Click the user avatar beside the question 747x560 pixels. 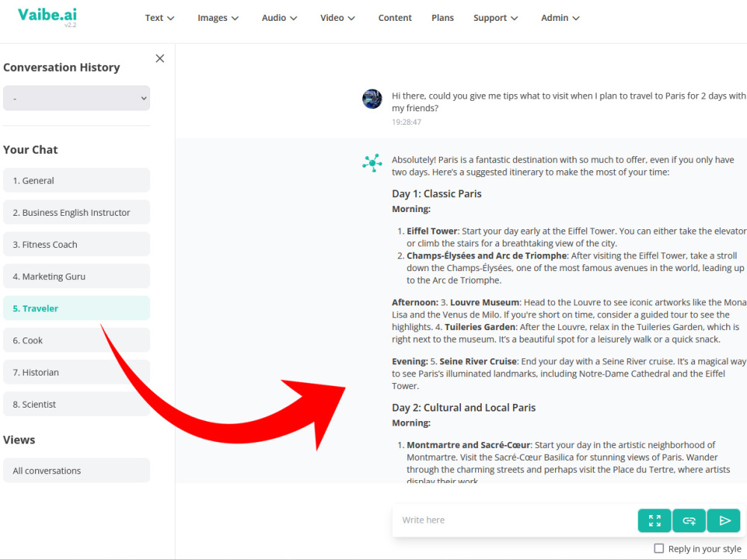[372, 99]
